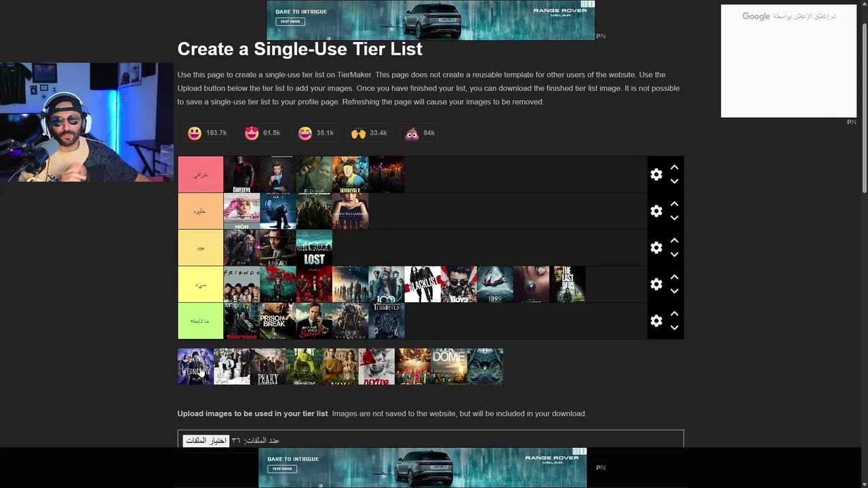Move the ما تابعته row up with the arrow
This screenshot has width=868, height=488.
[x=674, y=314]
